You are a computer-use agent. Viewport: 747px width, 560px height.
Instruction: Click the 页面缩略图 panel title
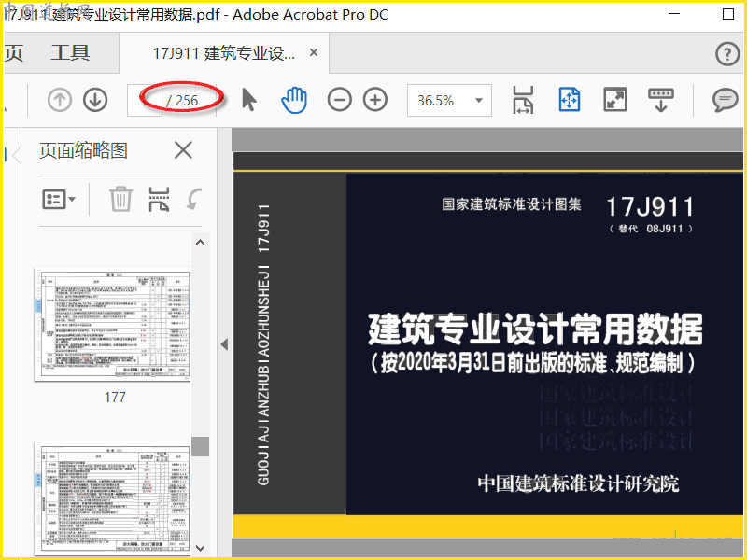point(83,150)
